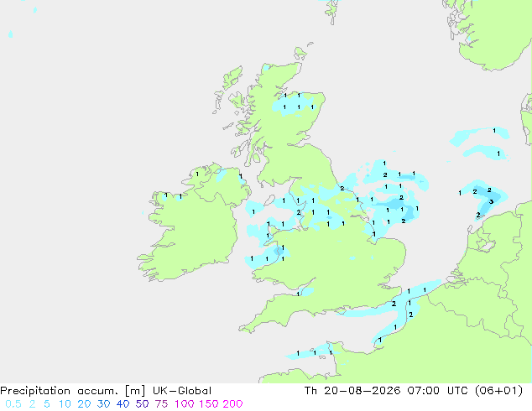Image resolution: width=532 pixels, height=411 pixels.
Task: Click the 75 legend value
Action: pos(161,404)
